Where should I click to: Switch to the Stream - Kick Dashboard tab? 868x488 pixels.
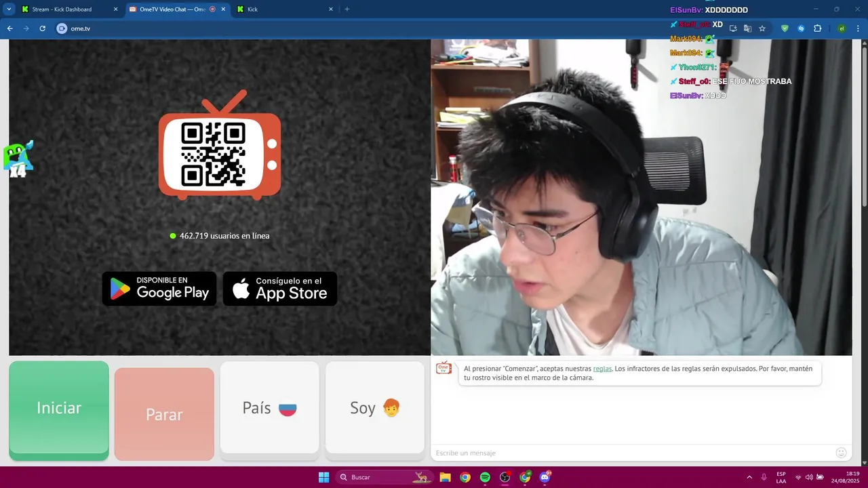[x=62, y=9]
